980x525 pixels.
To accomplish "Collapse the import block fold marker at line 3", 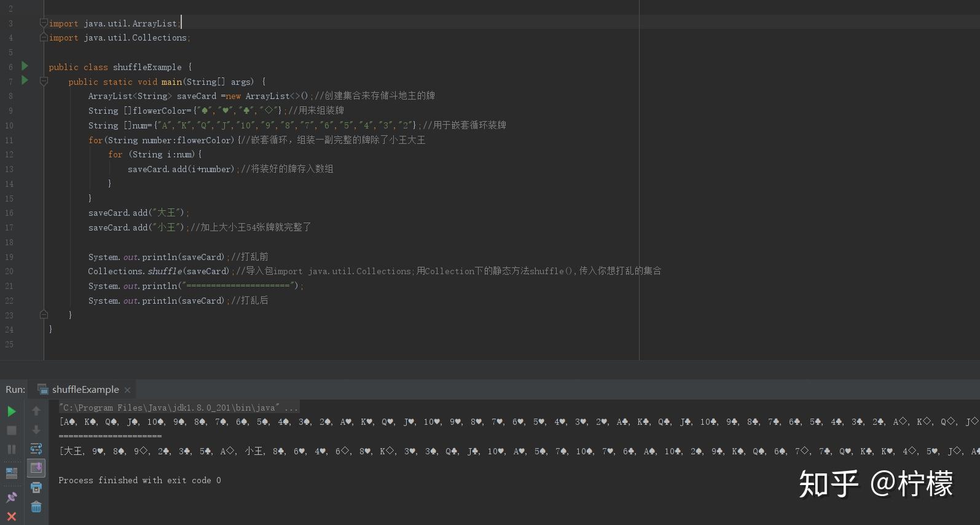I will tap(44, 23).
